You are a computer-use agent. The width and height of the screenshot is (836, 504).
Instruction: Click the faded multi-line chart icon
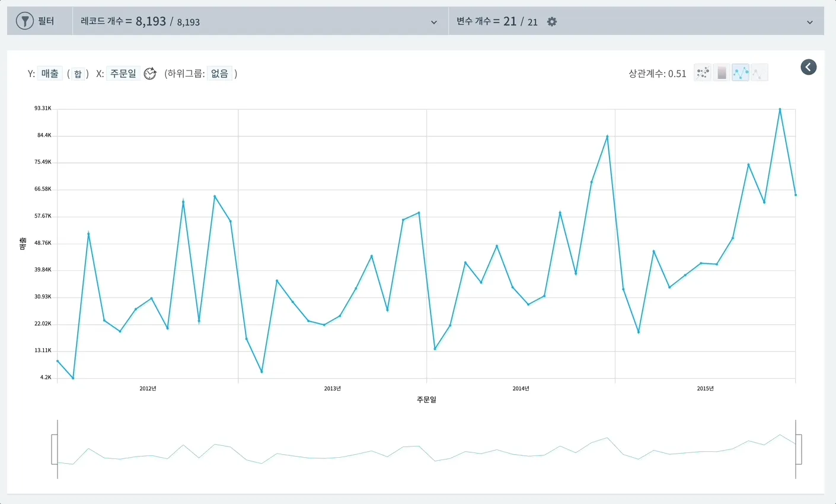[x=760, y=73]
